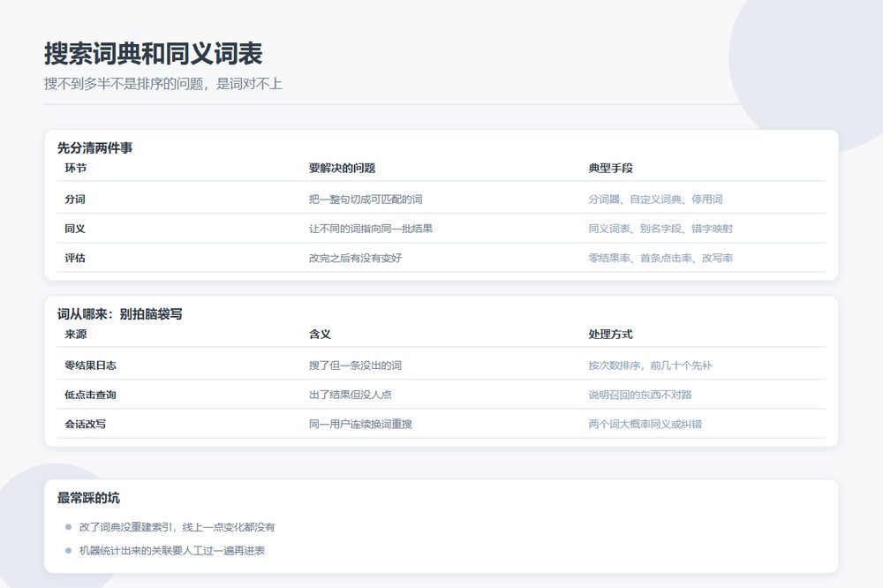
Task: Click the card heading 词从哪来：别拍脑袋写
Action: [x=119, y=313]
